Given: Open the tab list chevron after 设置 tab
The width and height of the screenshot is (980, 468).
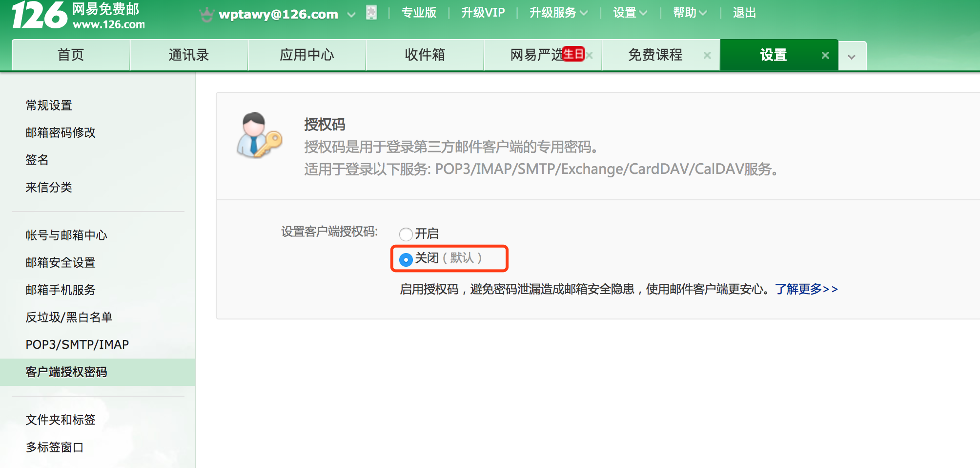Looking at the screenshot, I should click(x=852, y=55).
